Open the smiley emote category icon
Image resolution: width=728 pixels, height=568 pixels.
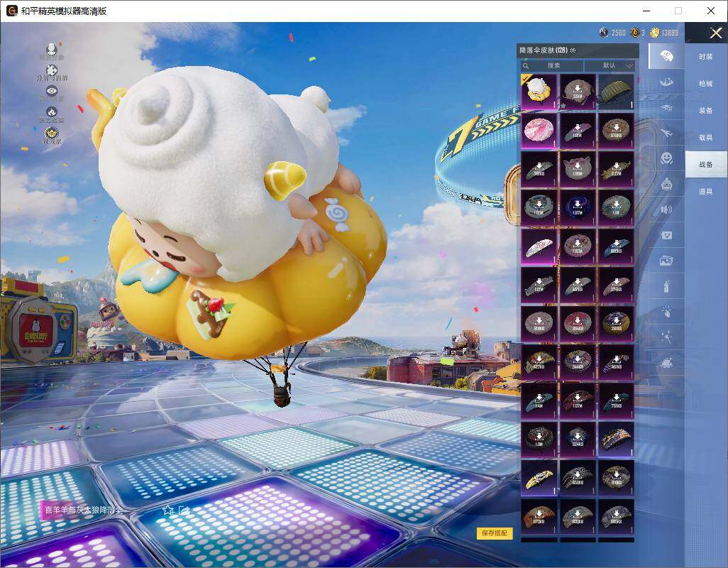click(x=666, y=158)
